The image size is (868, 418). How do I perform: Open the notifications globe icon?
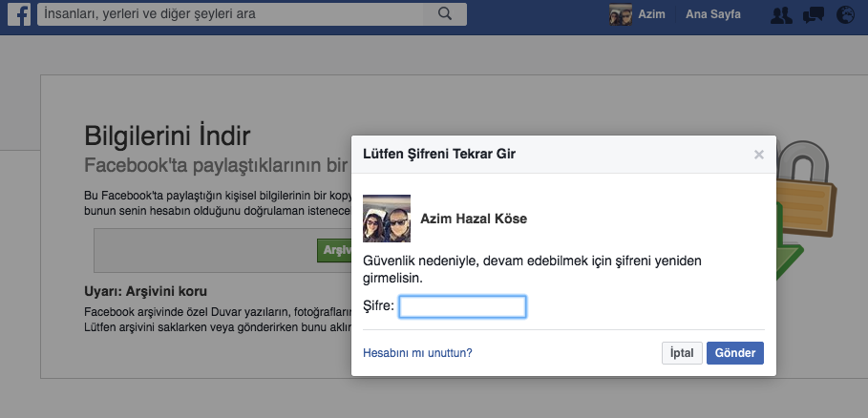[845, 15]
